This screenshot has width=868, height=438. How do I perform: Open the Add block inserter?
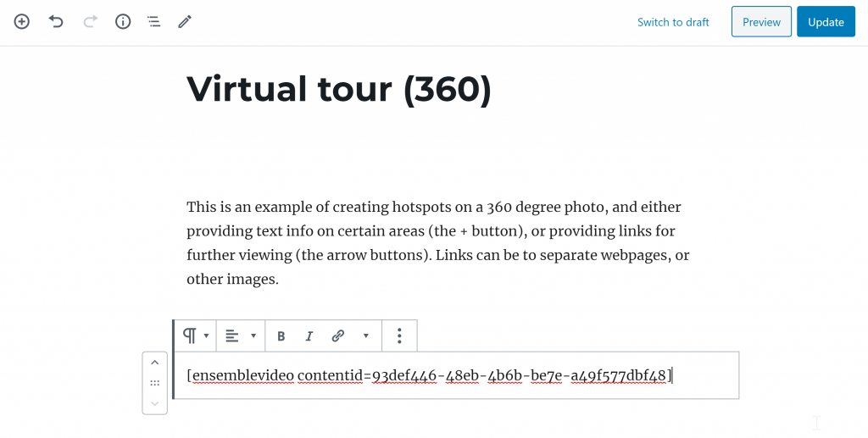pos(21,21)
